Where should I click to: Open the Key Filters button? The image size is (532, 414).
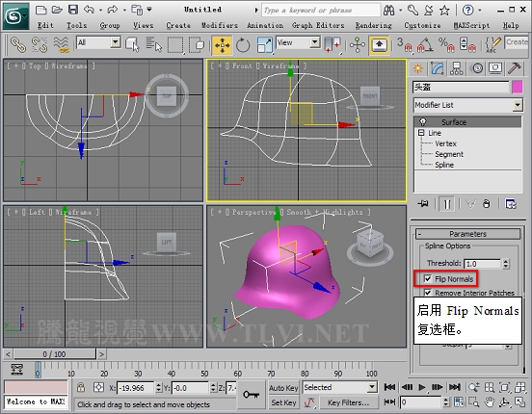pyautogui.click(x=348, y=402)
